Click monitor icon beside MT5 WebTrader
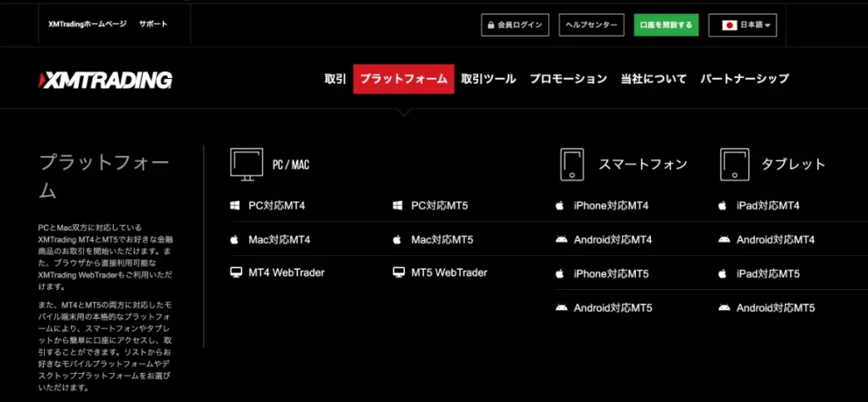This screenshot has height=402, width=868. click(399, 272)
